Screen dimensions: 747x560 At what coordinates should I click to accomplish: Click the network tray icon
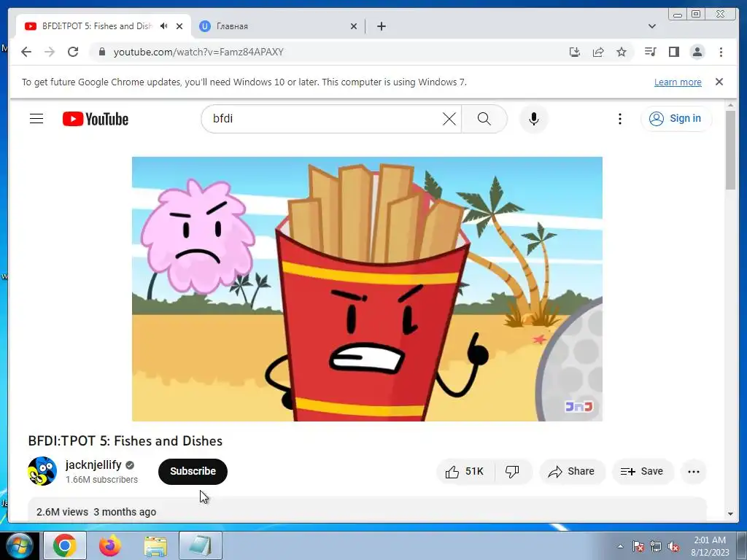656,547
